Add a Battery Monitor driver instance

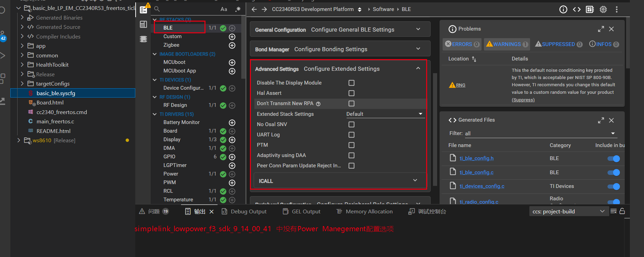(232, 123)
